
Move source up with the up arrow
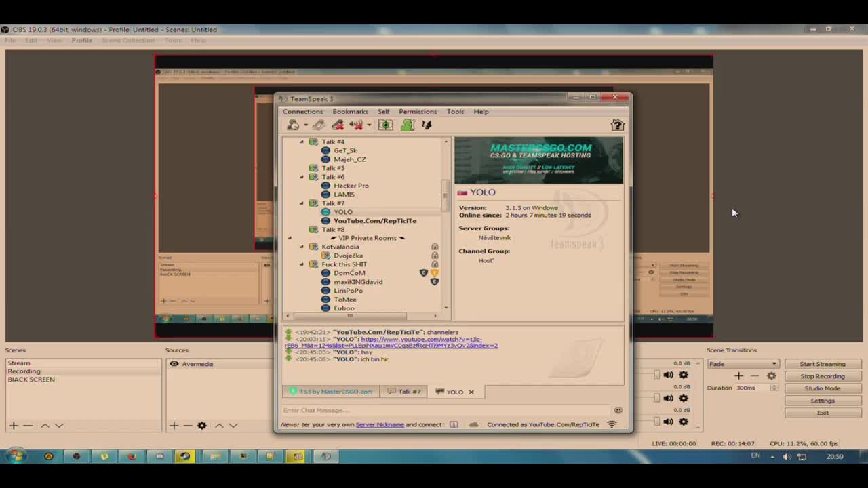click(x=219, y=425)
